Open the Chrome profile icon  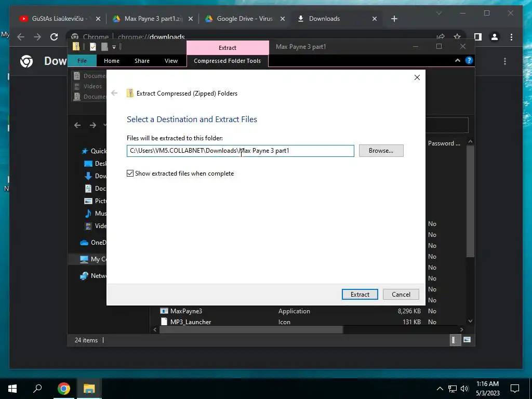click(x=495, y=37)
